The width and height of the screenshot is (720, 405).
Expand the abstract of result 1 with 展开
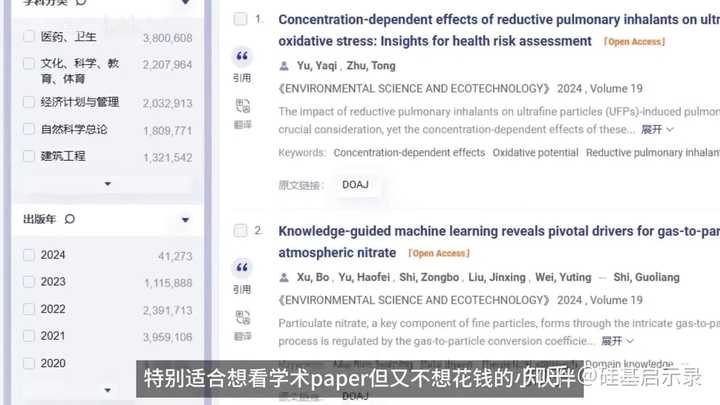click(657, 130)
